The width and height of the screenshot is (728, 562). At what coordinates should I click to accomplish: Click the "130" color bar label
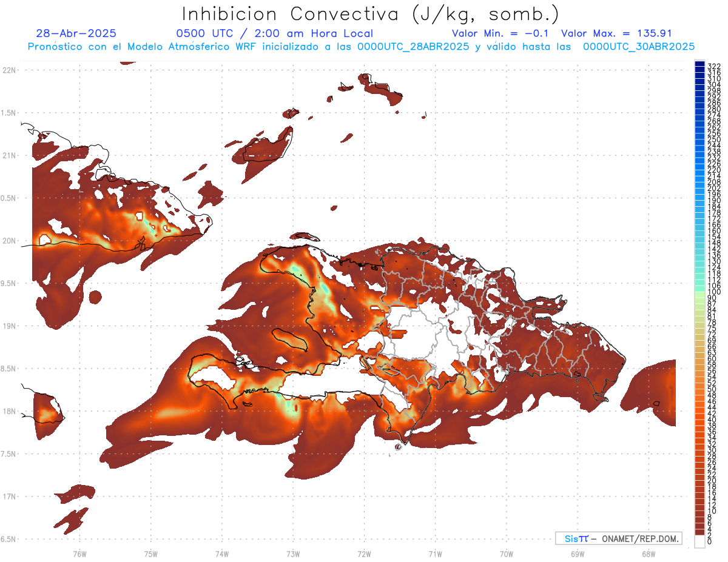coord(713,261)
